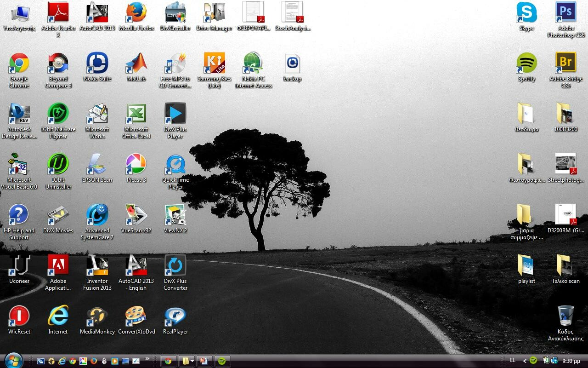Launch Firefox from Quick Launch bar
The width and height of the screenshot is (588, 368).
pos(94,361)
